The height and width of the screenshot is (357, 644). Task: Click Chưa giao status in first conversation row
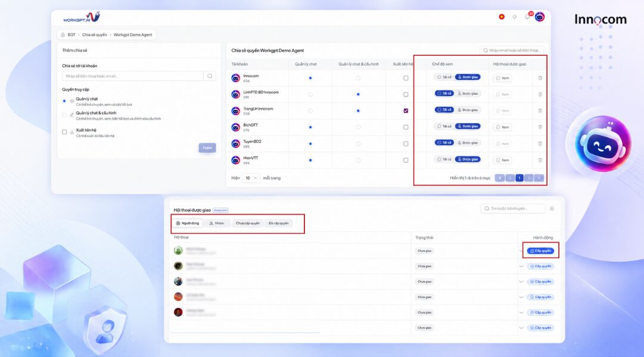coord(424,250)
